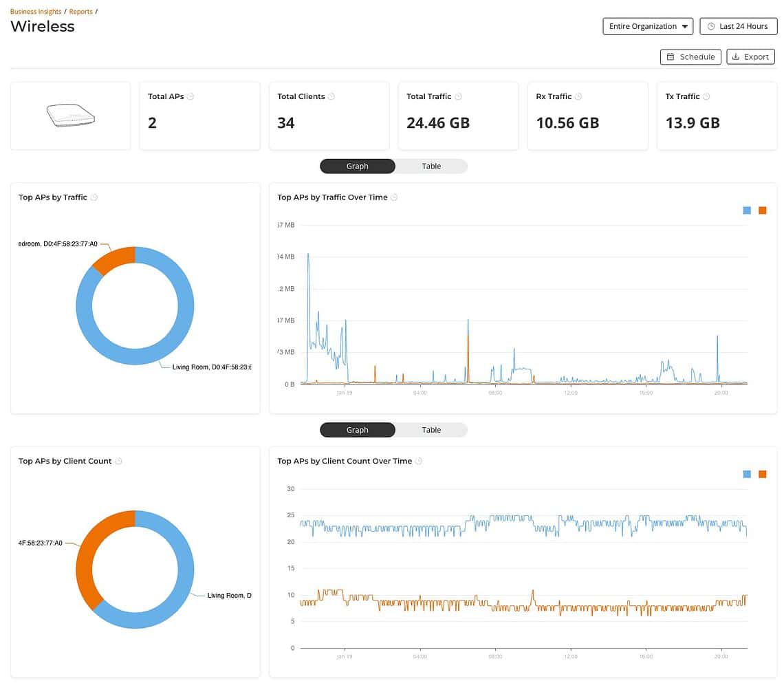Open the Entire Organization dropdown

646,25
